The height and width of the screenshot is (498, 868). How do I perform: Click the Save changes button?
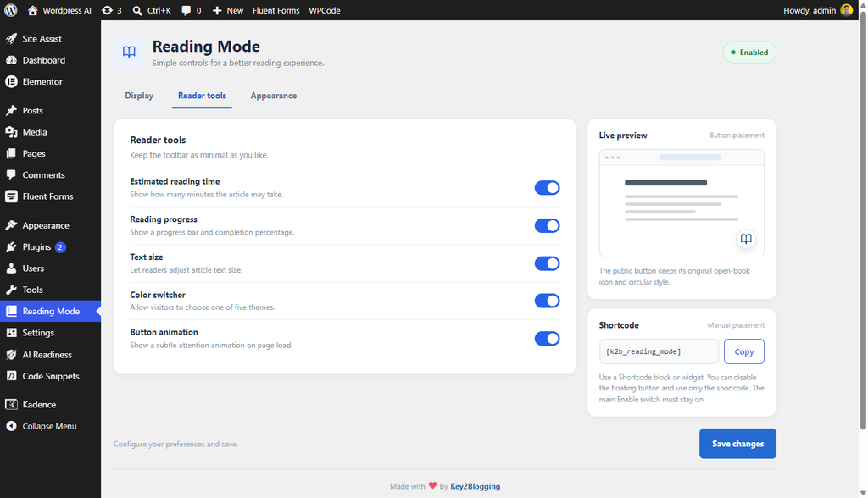[x=737, y=444]
